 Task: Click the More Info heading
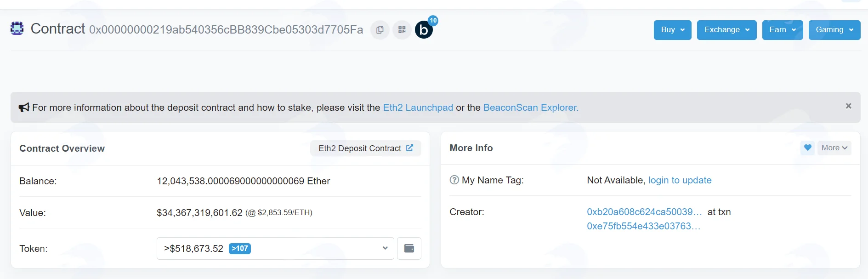coord(471,148)
